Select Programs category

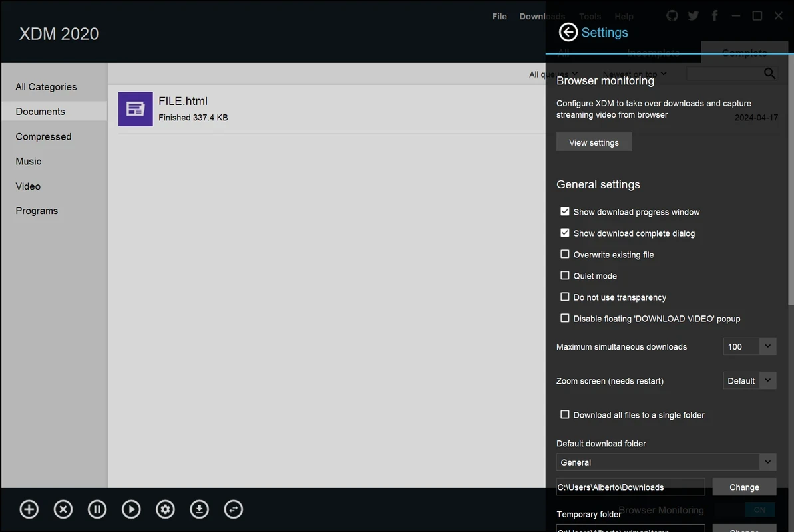[54, 211]
